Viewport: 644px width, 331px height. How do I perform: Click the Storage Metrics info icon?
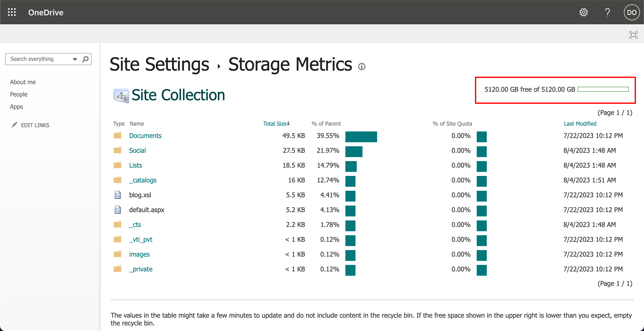[x=361, y=67]
